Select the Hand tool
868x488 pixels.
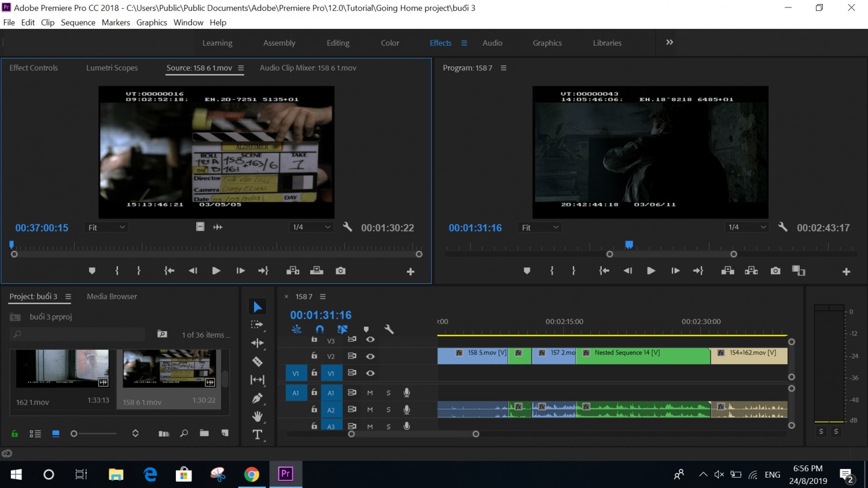(258, 416)
